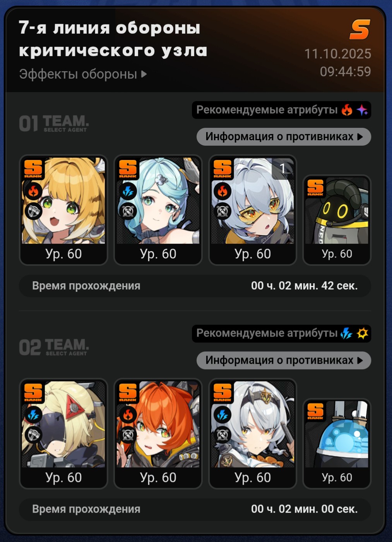Open Team 1 Информация о противниках
This screenshot has height=542, width=392.
tap(284, 137)
